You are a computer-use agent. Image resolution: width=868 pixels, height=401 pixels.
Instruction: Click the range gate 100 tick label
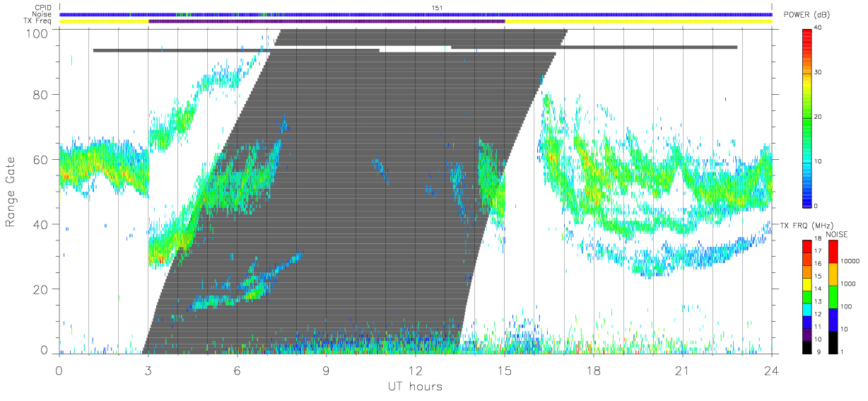click(x=36, y=33)
